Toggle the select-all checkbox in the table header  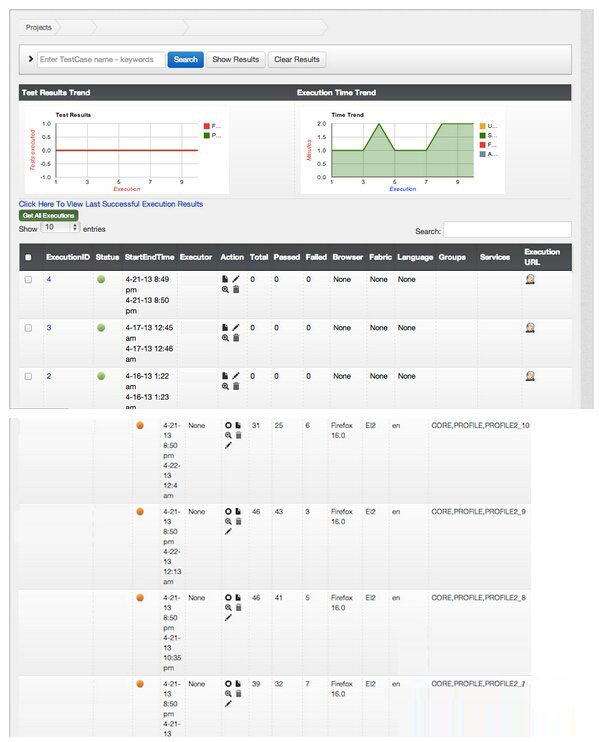(x=28, y=257)
